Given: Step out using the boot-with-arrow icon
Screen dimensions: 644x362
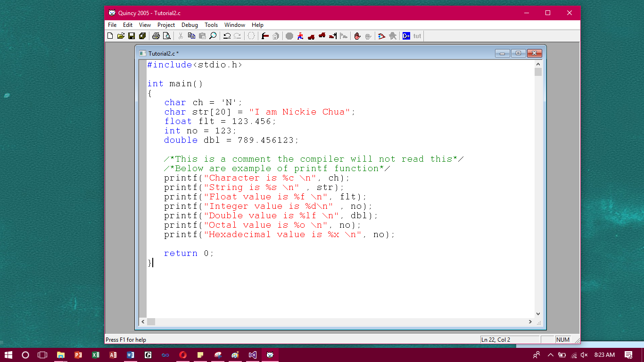Looking at the screenshot, I should [x=331, y=36].
